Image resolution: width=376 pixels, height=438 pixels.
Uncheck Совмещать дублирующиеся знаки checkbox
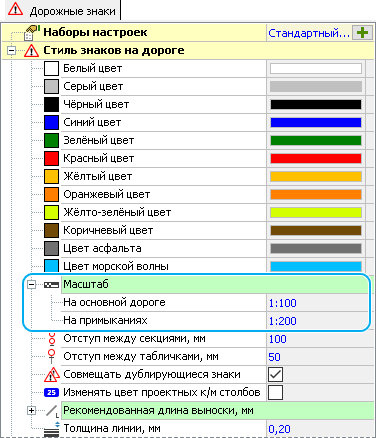pos(275,374)
